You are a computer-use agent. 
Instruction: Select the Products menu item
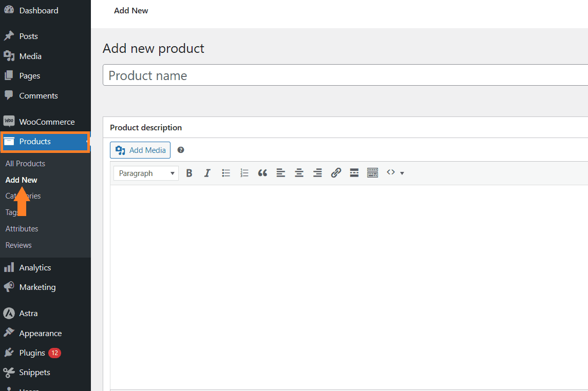click(45, 142)
